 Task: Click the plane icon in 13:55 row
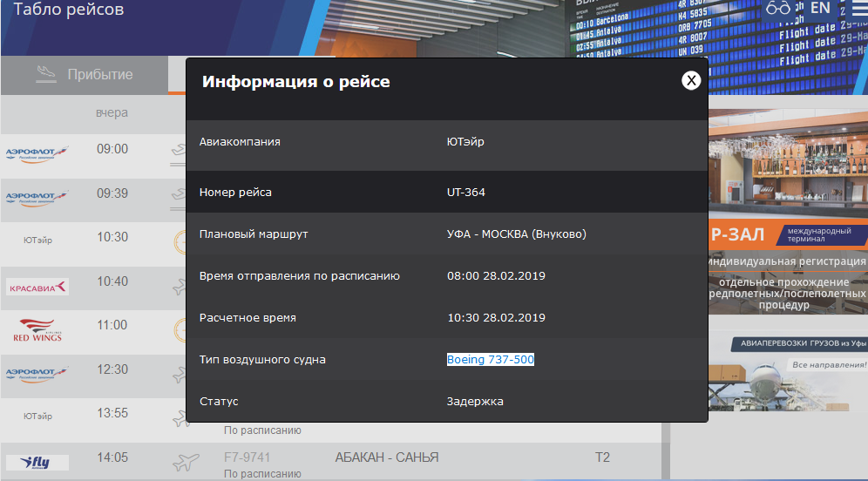coord(180,418)
